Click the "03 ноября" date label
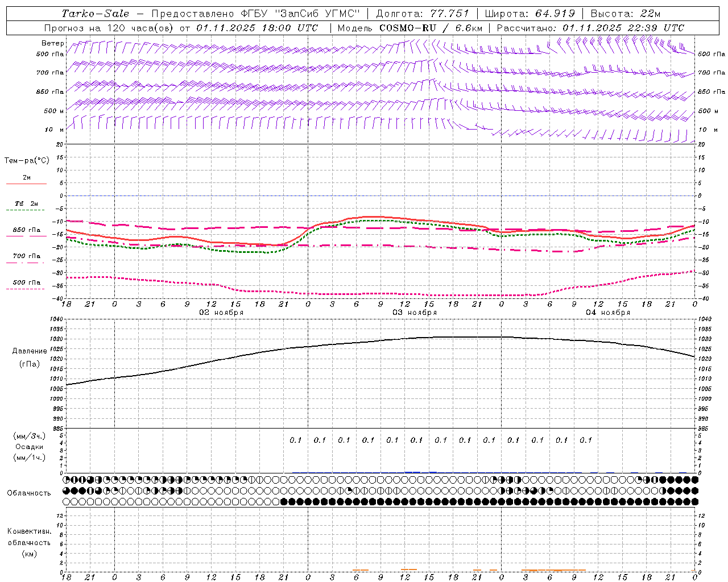 (415, 313)
